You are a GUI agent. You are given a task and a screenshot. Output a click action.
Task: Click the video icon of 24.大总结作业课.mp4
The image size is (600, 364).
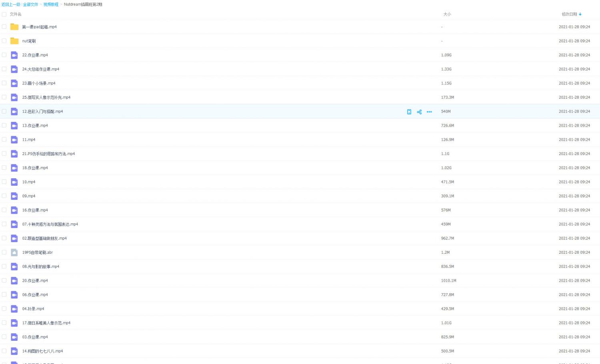pos(14,69)
